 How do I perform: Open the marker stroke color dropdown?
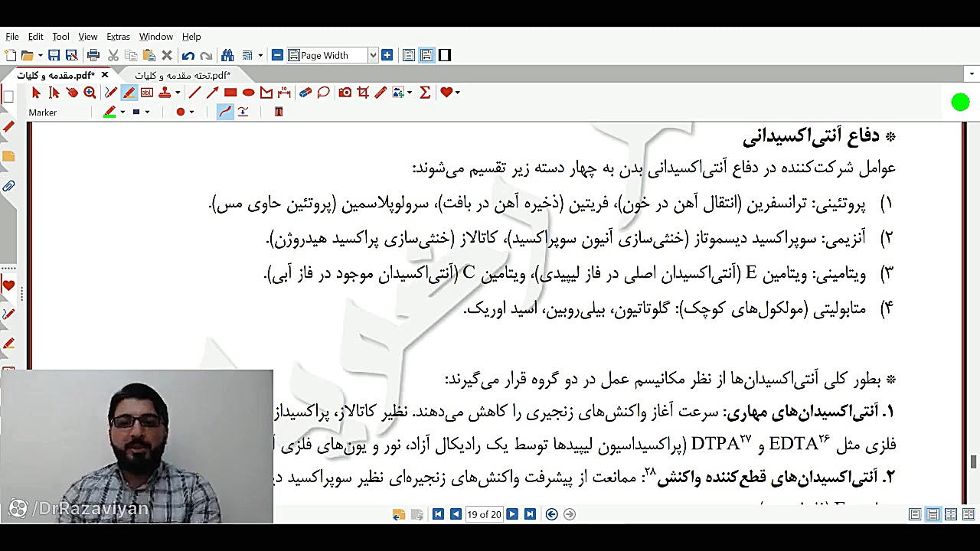(122, 112)
